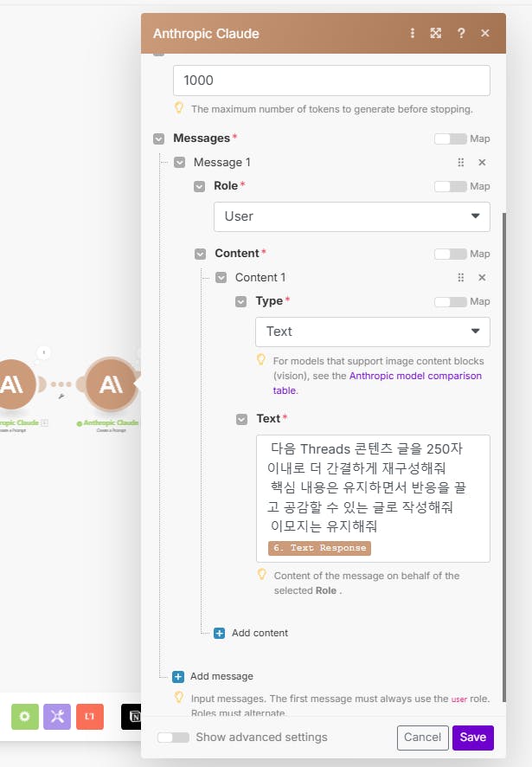Click the Add message link
The image size is (532, 767).
pyautogui.click(x=222, y=676)
